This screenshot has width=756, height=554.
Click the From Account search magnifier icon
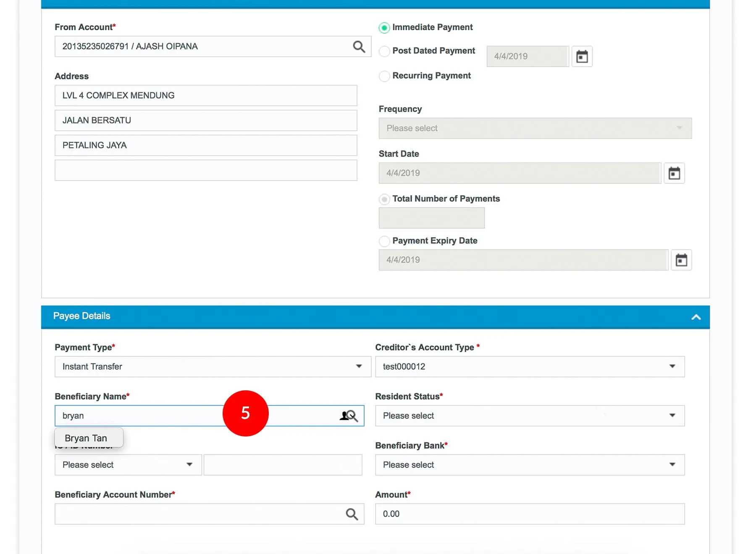[x=359, y=47]
